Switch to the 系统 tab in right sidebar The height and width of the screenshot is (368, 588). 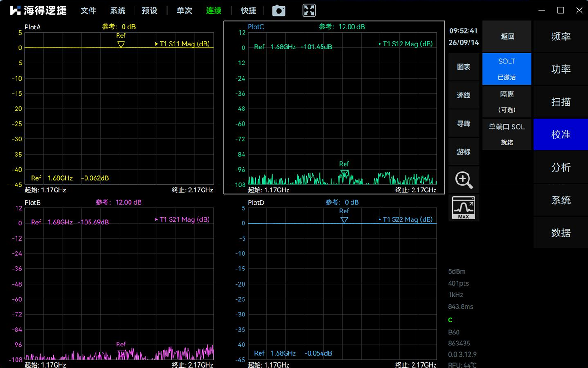[x=560, y=200]
